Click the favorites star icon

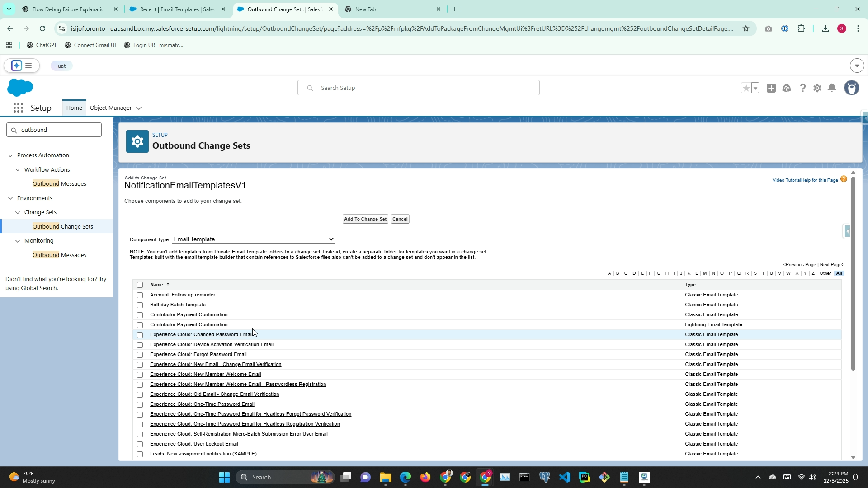point(746,88)
